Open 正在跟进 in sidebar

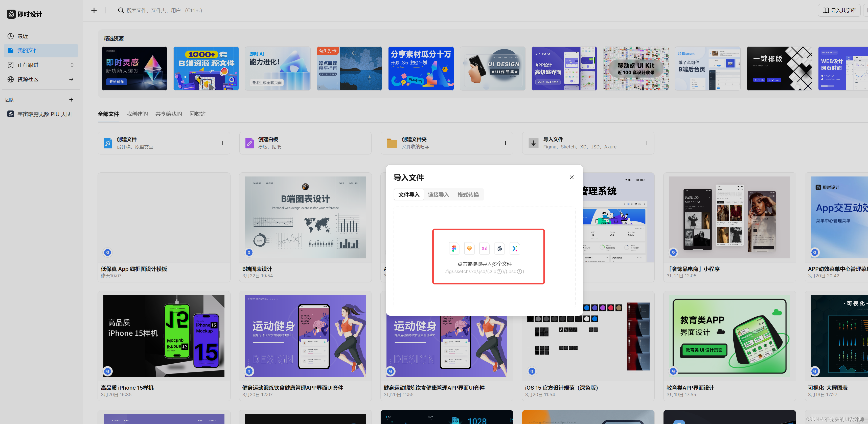(28, 65)
